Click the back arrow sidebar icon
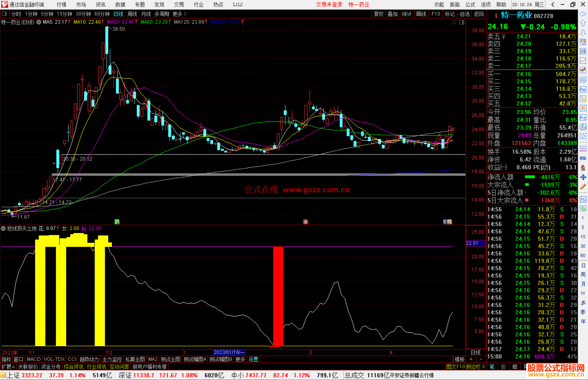 [583, 14]
